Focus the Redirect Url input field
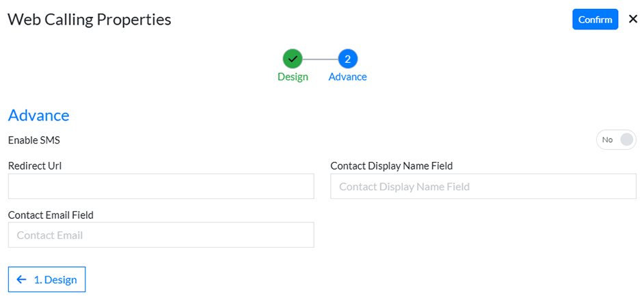The image size is (644, 303). coord(161,186)
